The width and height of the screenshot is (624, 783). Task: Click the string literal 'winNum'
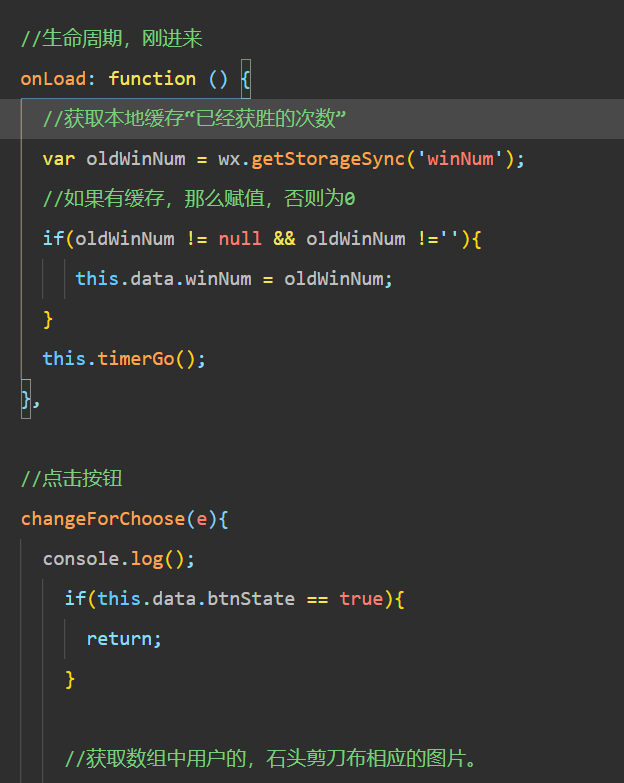(x=460, y=159)
